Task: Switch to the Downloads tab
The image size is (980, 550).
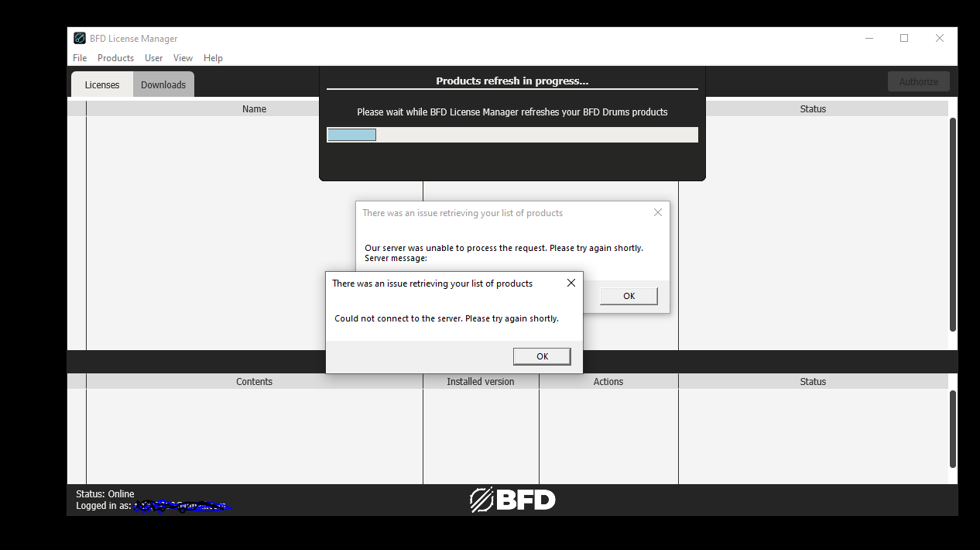Action: coord(163,84)
